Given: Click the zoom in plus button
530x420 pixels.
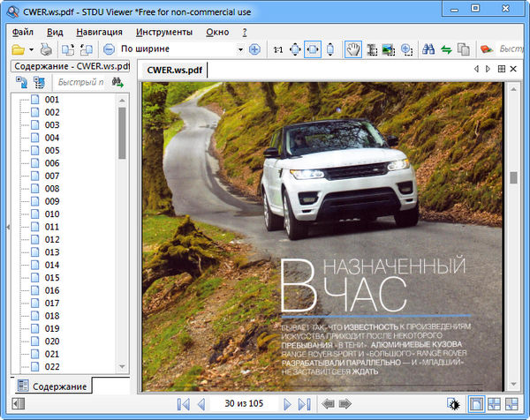Looking at the screenshot, I should click(x=254, y=49).
